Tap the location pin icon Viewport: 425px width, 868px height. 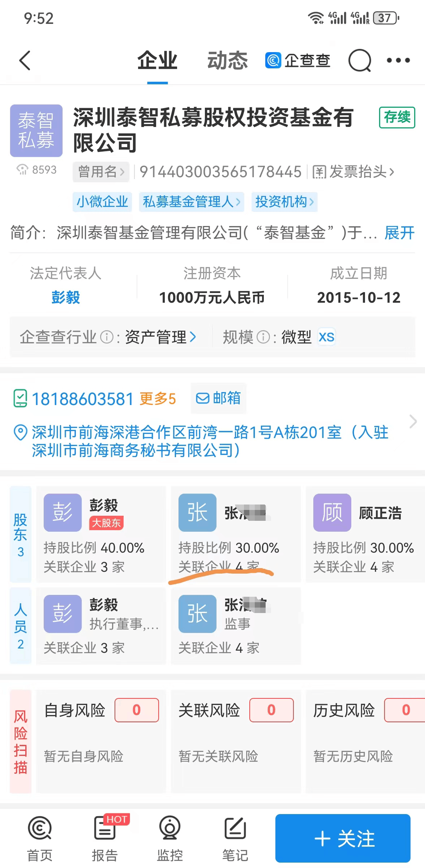tap(20, 433)
